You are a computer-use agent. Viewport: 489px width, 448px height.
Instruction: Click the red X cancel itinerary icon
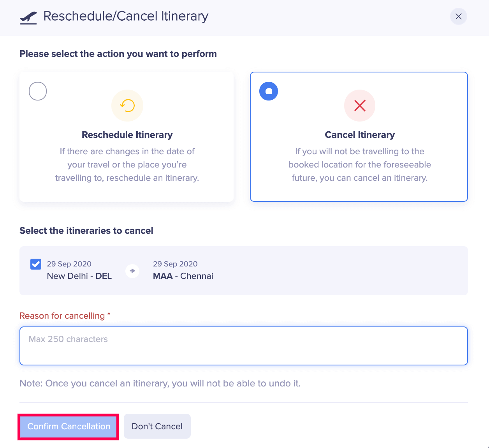pos(360,106)
